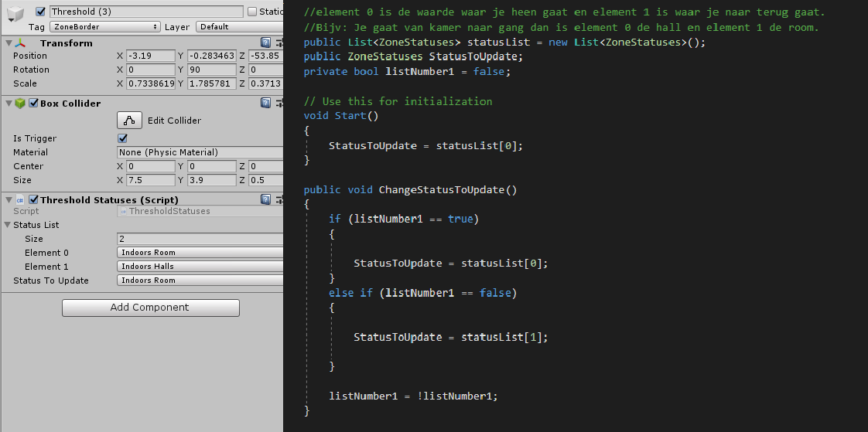
Task: Collapse the Status List foldout
Action: 9,225
